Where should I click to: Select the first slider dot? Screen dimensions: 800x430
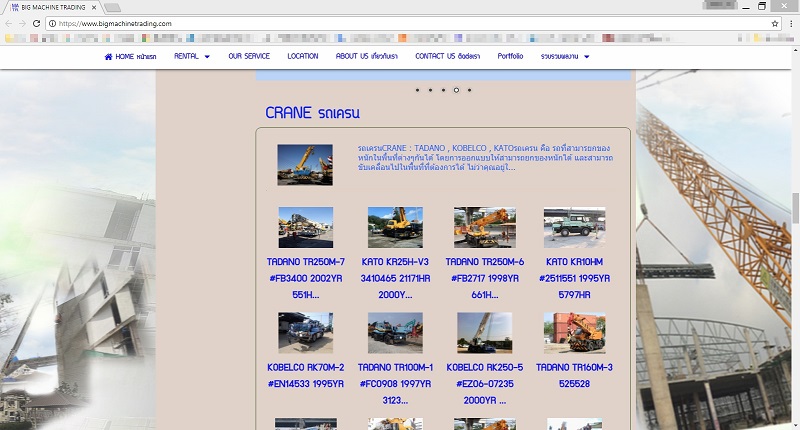[x=417, y=90]
